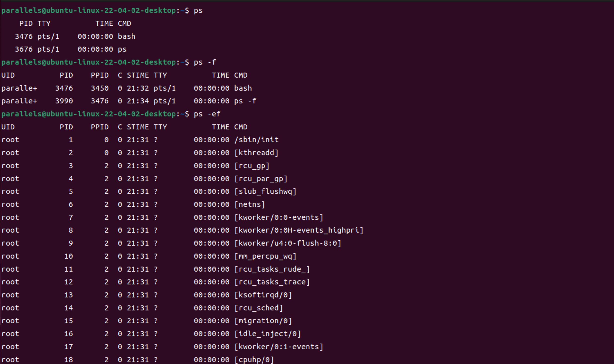Click the [idle_inject/0] process name
Viewport: 614px width, 364px height.
coord(267,334)
